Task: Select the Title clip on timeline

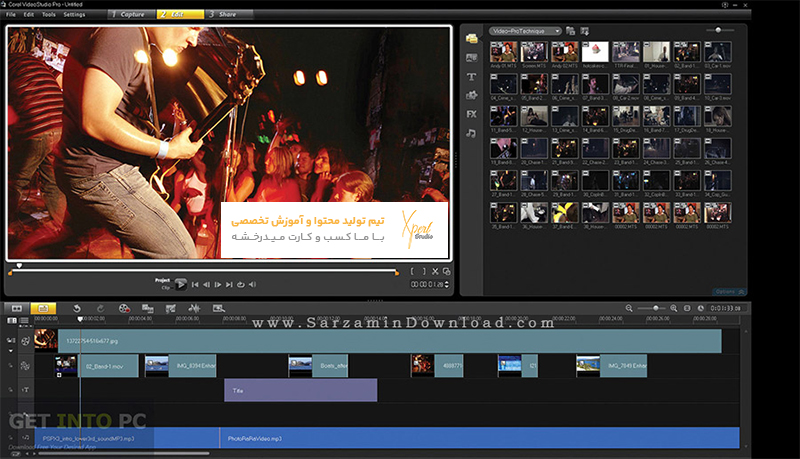Action: point(301,390)
